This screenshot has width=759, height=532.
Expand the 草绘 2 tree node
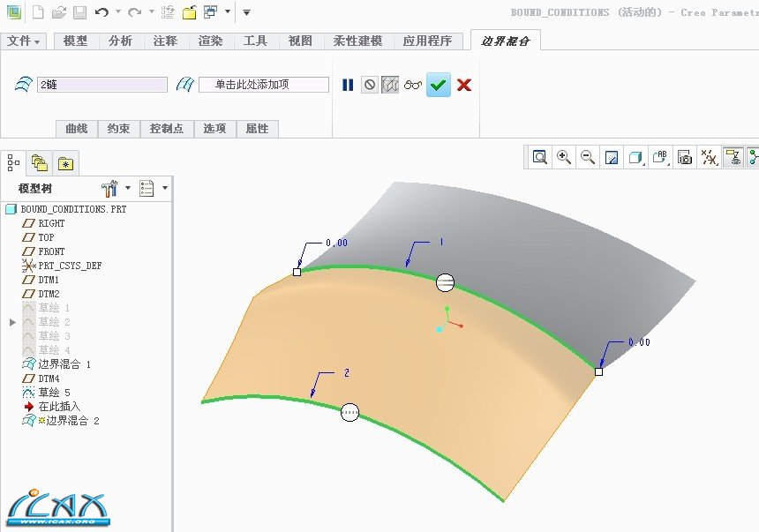[12, 322]
